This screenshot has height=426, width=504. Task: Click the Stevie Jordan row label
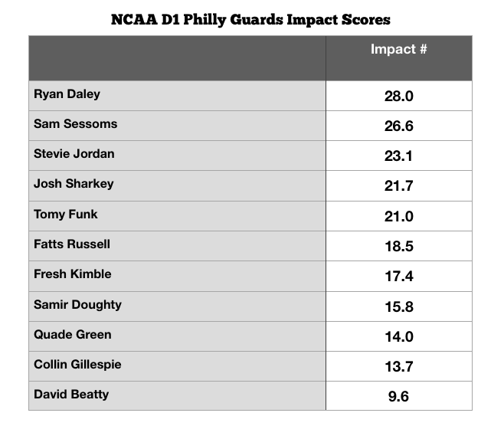click(x=74, y=154)
